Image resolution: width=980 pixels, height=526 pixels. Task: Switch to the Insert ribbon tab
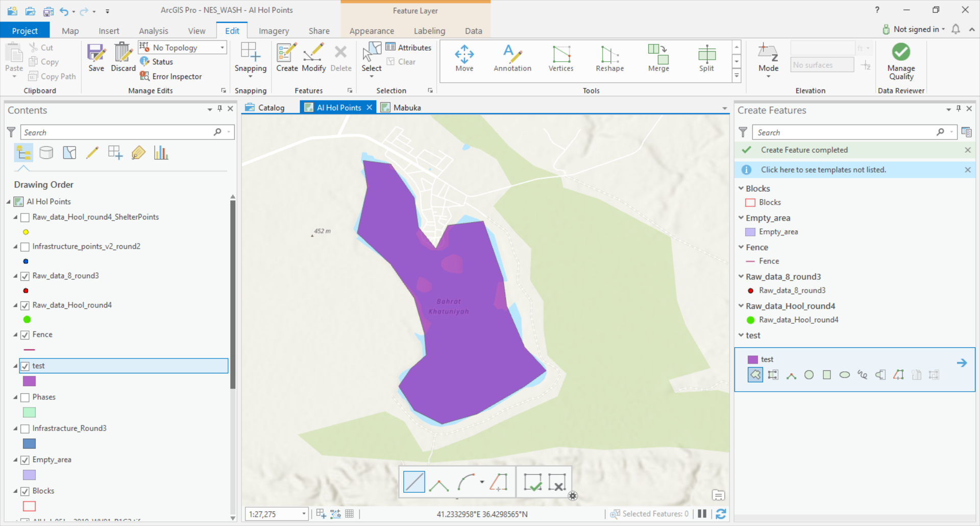point(109,31)
